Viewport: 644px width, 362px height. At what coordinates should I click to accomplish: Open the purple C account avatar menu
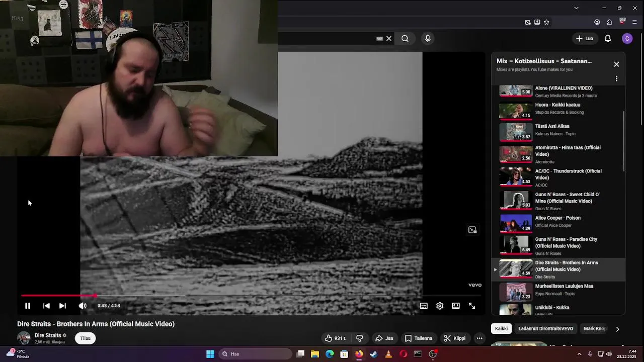(627, 39)
